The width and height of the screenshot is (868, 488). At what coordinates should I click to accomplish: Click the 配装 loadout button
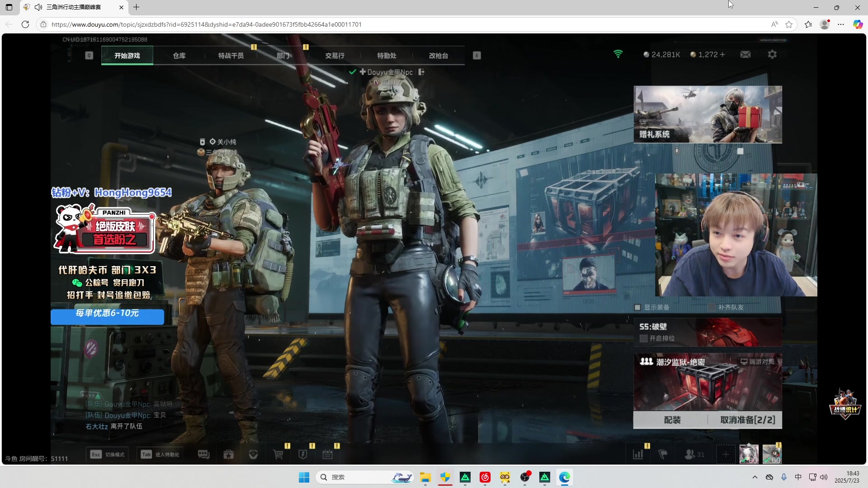tap(672, 420)
